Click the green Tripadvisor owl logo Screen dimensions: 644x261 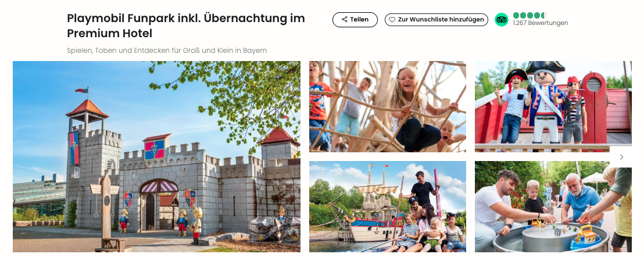(502, 19)
